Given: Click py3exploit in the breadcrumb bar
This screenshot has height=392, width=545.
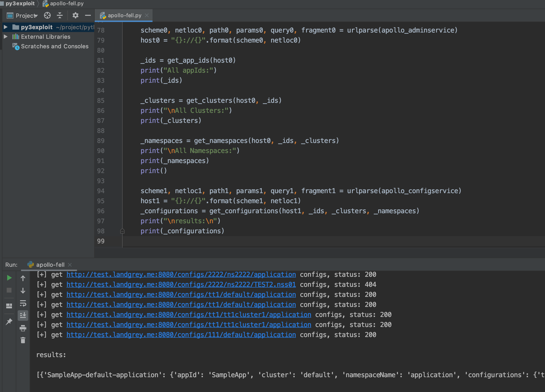Looking at the screenshot, I should click(20, 3).
